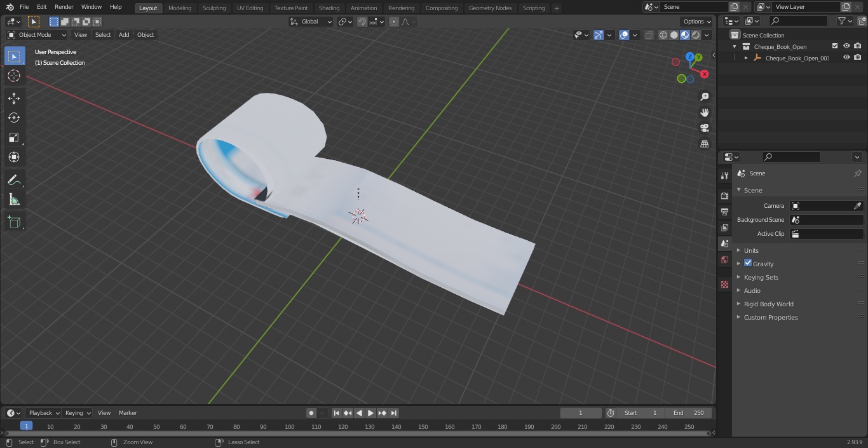Toggle X-ray mode
Screen dimensions: 868x448
[649, 35]
